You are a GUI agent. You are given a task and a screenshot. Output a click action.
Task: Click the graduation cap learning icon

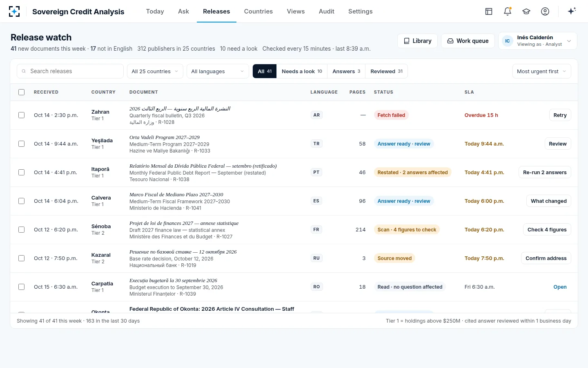[x=526, y=11]
